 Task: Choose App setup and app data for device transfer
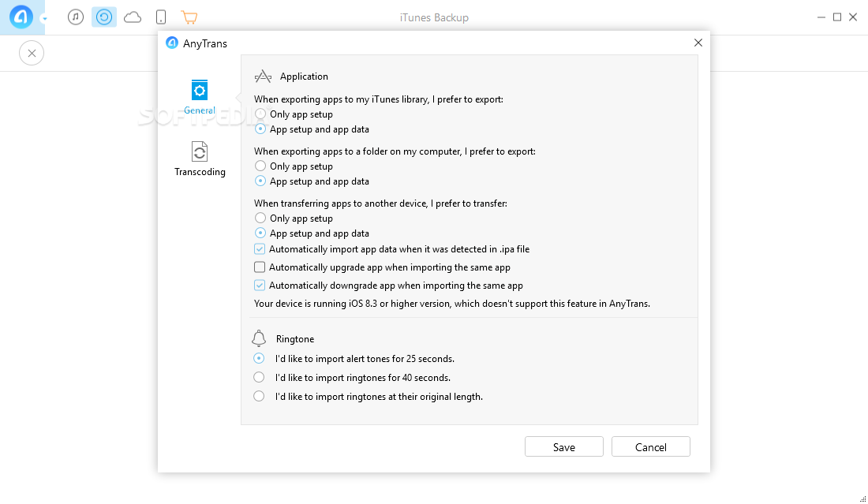click(260, 233)
